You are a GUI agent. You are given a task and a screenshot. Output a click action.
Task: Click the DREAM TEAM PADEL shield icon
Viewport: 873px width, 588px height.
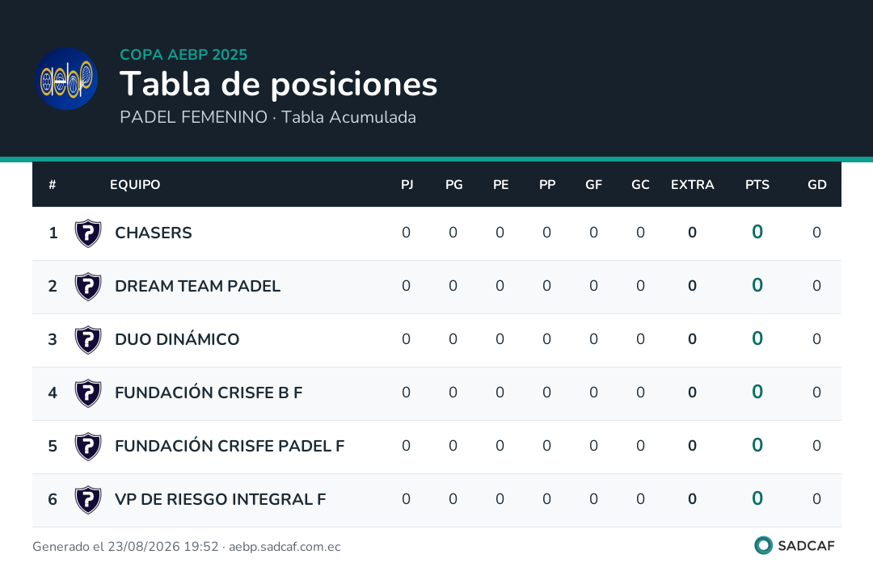pyautogui.click(x=88, y=287)
